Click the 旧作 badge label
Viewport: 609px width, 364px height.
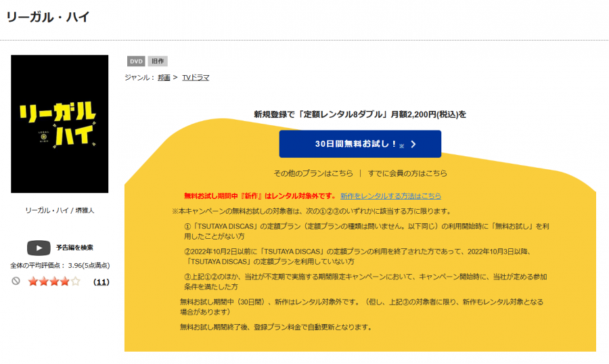coord(157,61)
